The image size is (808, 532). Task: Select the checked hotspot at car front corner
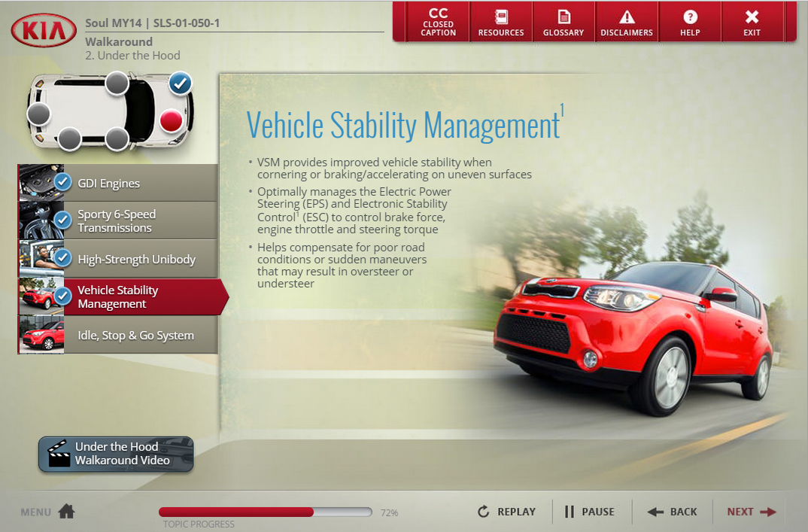click(x=181, y=84)
